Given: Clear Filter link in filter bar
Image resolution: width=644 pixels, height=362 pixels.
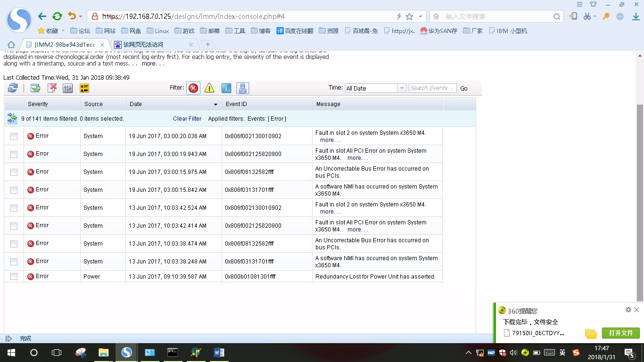Looking at the screenshot, I should tap(187, 119).
